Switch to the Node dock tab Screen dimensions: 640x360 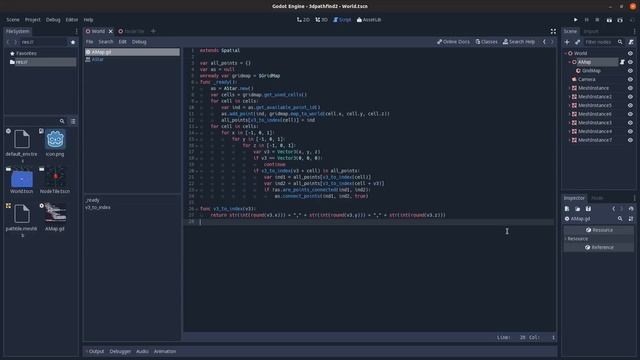pos(597,198)
